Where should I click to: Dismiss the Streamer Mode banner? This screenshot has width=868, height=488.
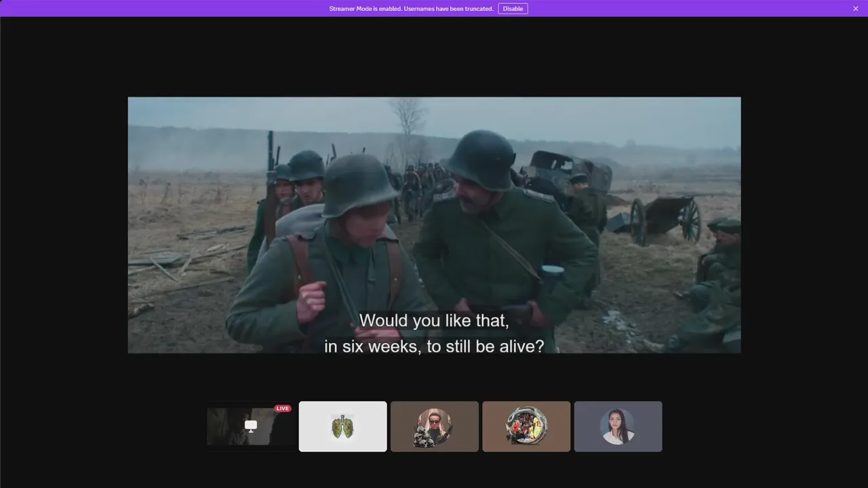856,9
